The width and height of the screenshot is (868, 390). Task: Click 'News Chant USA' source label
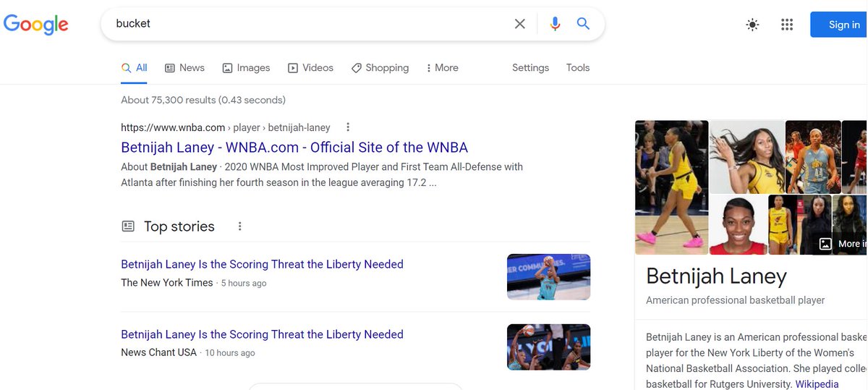(x=159, y=353)
